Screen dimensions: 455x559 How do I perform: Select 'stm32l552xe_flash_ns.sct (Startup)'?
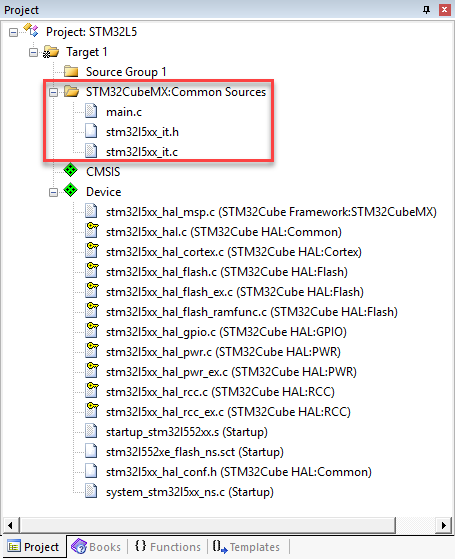pos(195,452)
